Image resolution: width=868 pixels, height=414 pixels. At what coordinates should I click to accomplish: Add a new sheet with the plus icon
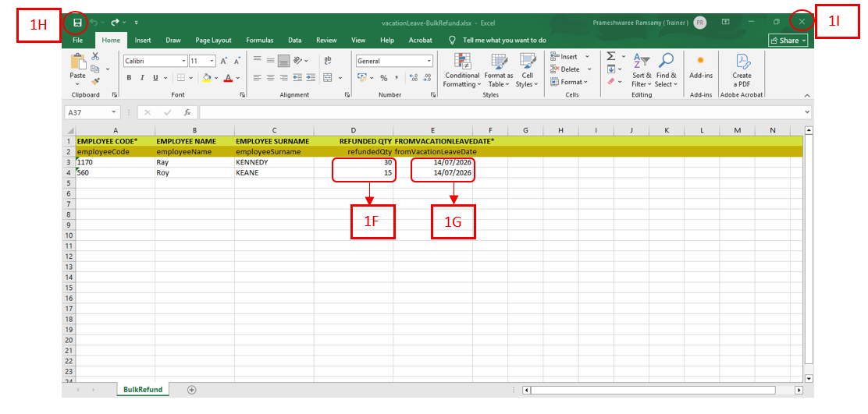pyautogui.click(x=191, y=390)
